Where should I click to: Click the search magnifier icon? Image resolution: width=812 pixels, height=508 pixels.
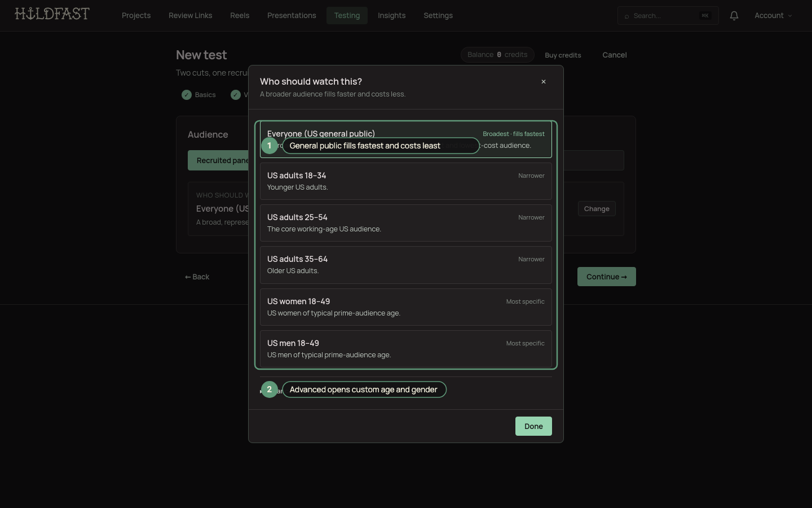pyautogui.click(x=626, y=16)
